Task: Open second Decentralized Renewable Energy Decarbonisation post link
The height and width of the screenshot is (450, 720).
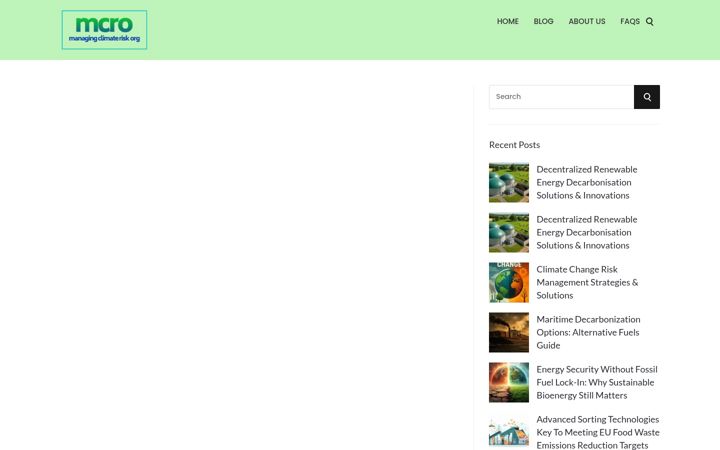Action: click(587, 232)
